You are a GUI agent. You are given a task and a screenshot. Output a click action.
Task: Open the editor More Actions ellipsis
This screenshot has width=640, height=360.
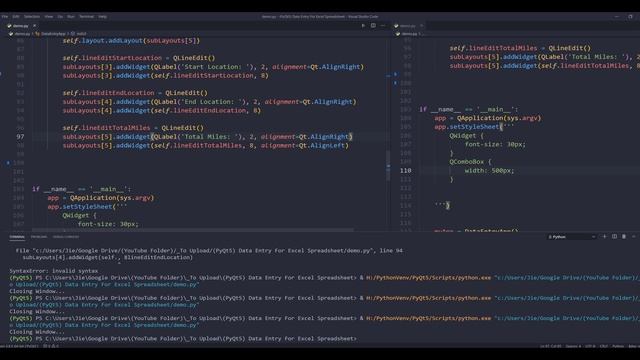coord(383,25)
